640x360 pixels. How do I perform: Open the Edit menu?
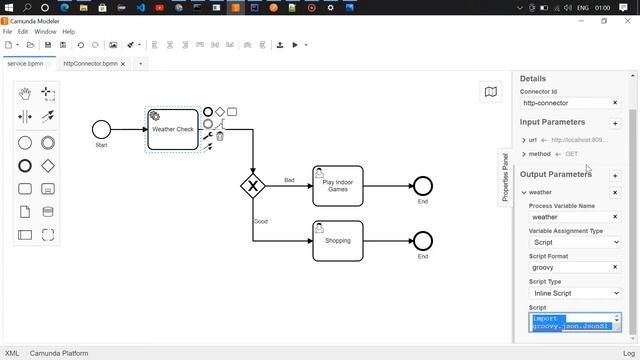[23, 31]
